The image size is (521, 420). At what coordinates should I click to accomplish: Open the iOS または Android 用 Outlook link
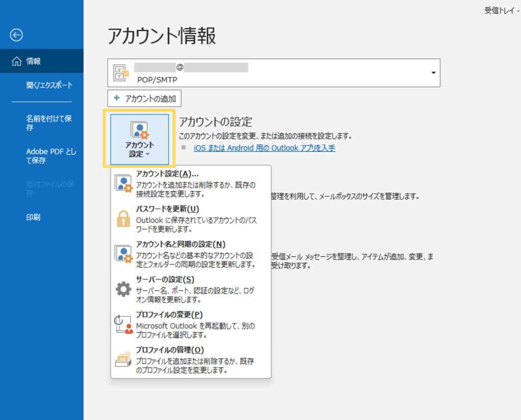coord(265,148)
